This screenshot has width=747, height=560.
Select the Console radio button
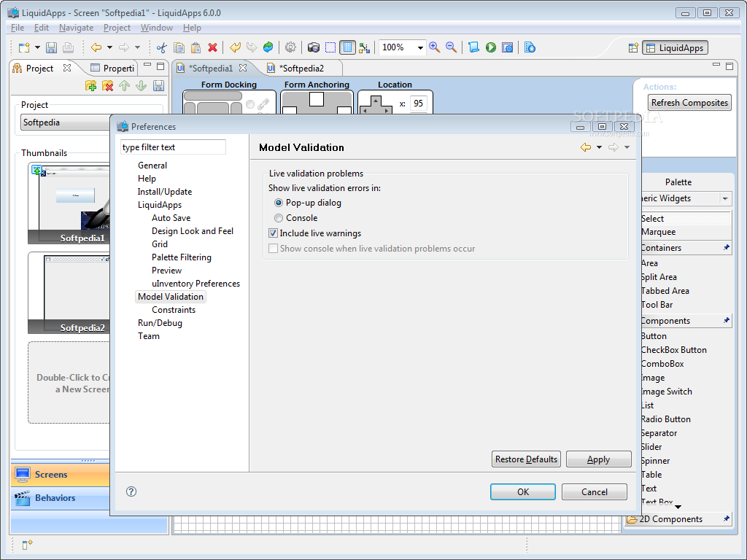pyautogui.click(x=279, y=218)
